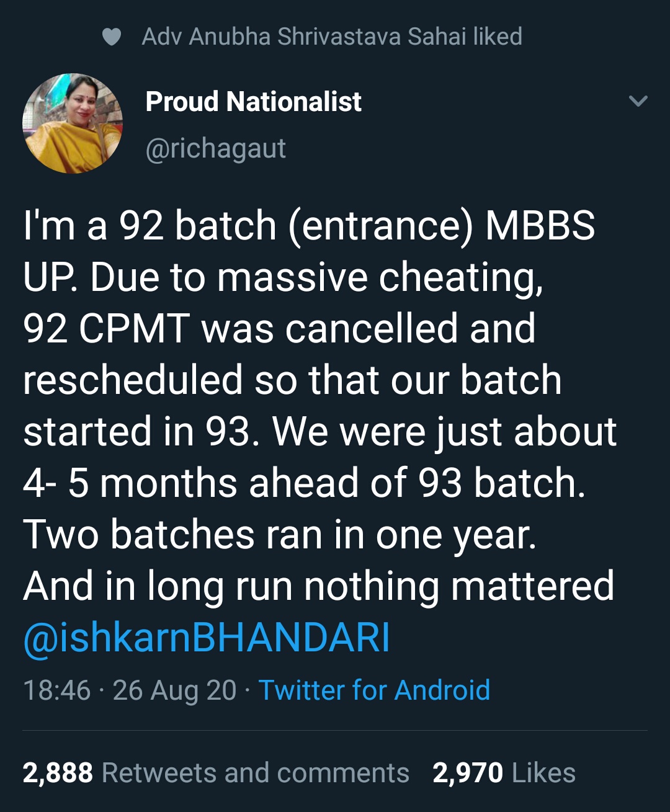Viewport: 670px width, 812px height.
Task: Open the Proud Nationalist display name
Action: pyautogui.click(x=253, y=102)
